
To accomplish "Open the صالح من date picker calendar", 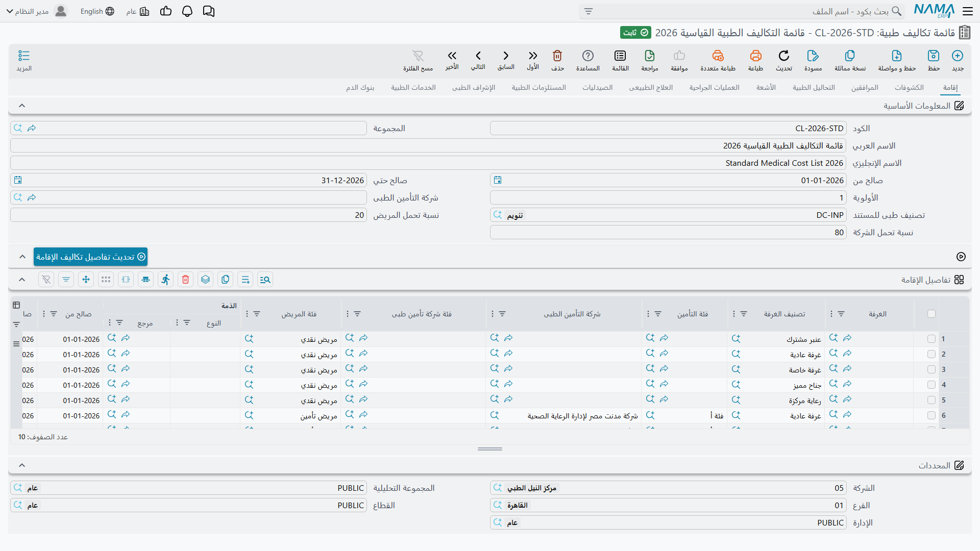I will pyautogui.click(x=498, y=180).
